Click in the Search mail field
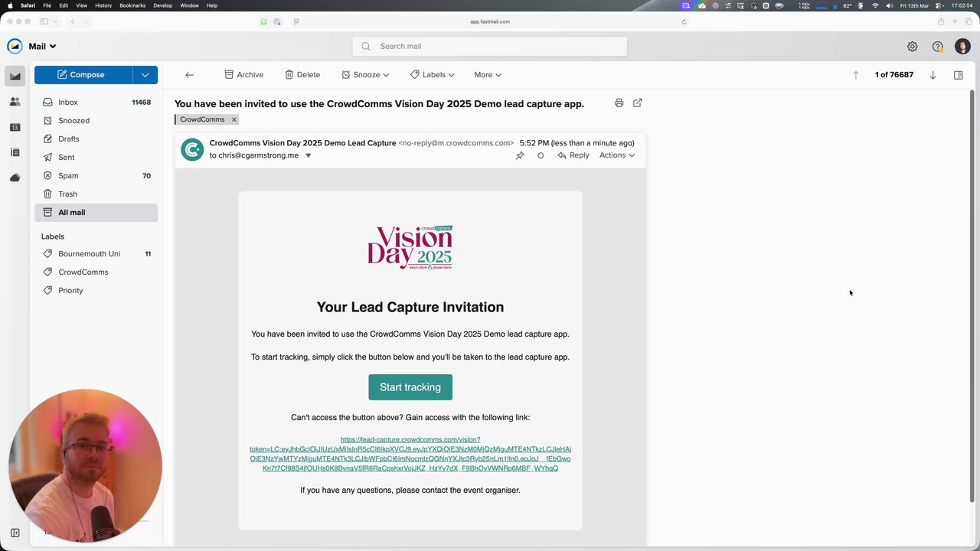 tap(490, 47)
